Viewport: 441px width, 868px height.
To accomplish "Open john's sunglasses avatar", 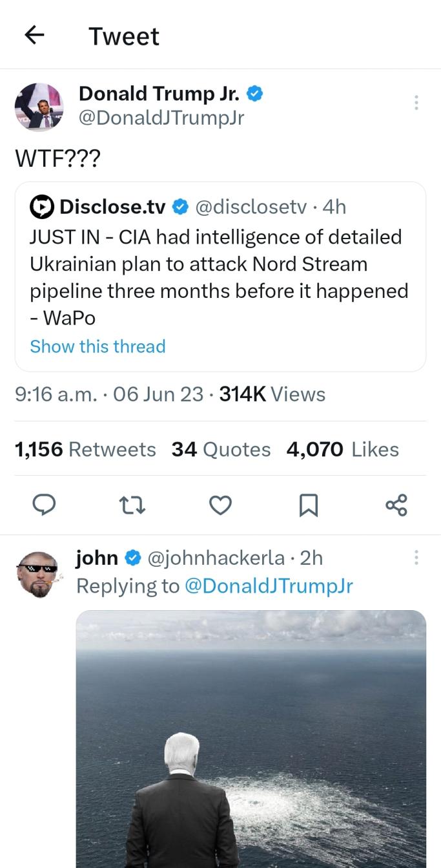I will pyautogui.click(x=38, y=573).
